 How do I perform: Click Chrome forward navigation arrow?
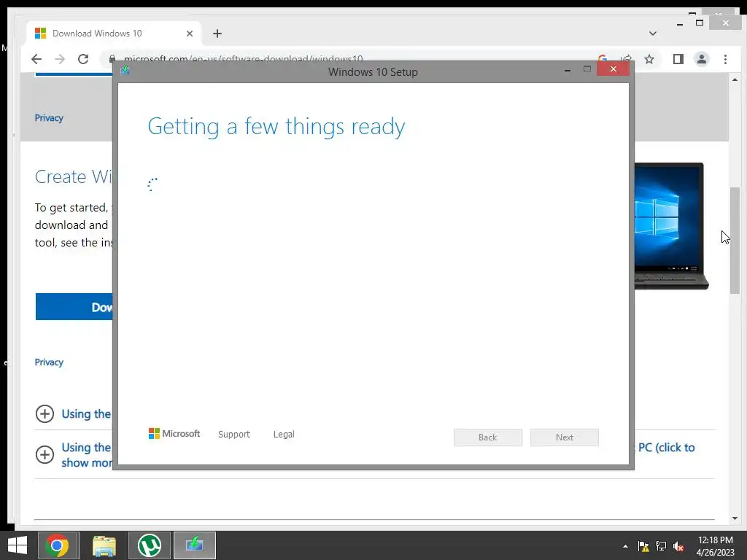click(x=60, y=59)
